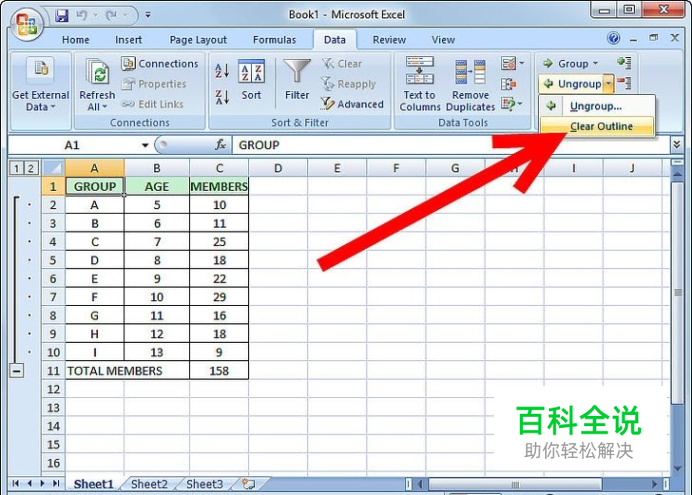Screen dimensions: 692x495
Task: Click the Office Button logo
Action: pyautogui.click(x=26, y=24)
